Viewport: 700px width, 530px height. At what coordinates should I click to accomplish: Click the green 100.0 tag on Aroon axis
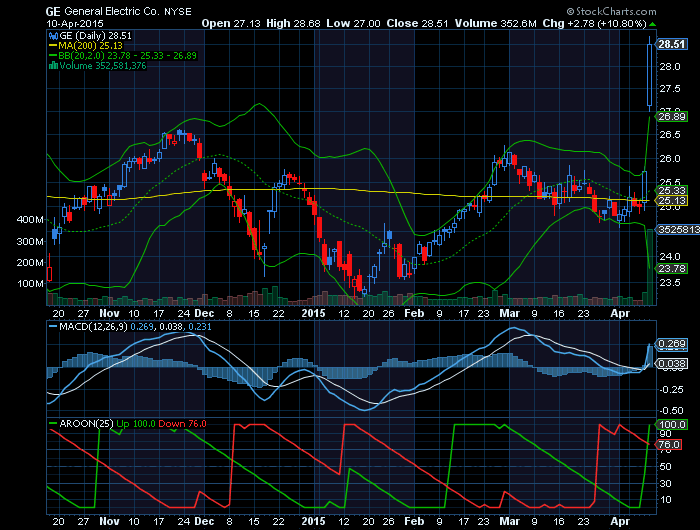(672, 425)
